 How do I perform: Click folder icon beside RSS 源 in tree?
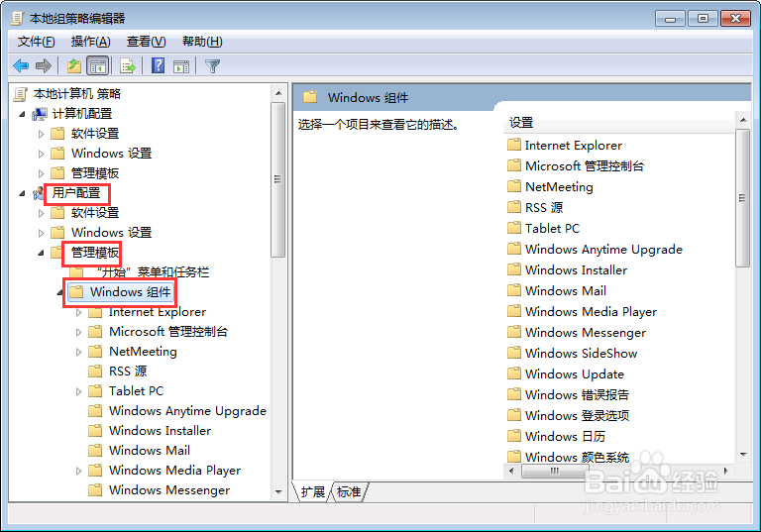coord(95,372)
